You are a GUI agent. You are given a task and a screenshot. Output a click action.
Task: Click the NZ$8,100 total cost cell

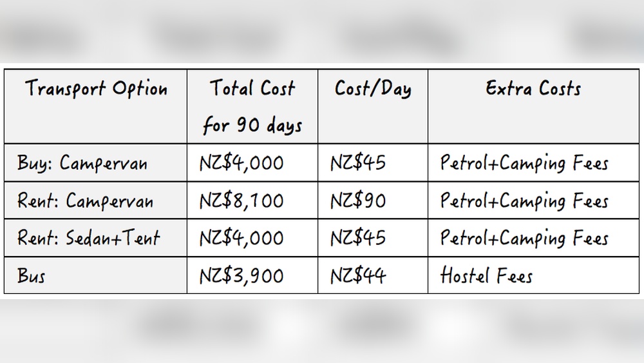pos(252,201)
